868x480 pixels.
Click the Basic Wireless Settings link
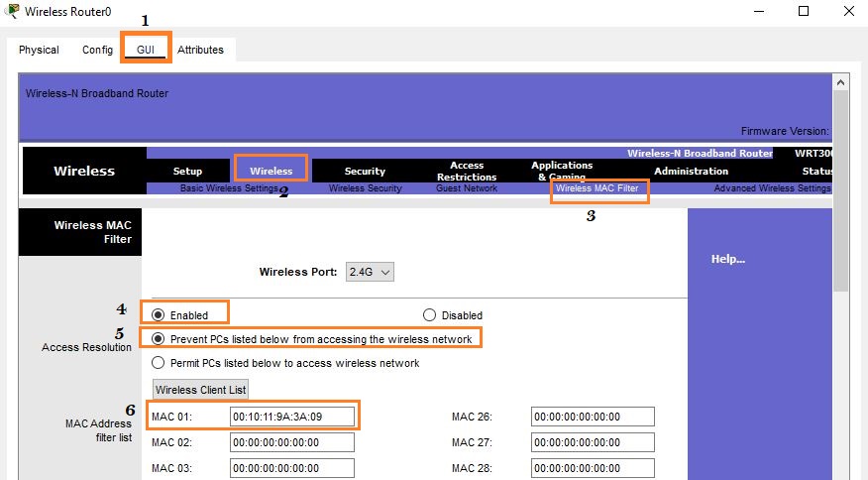pyautogui.click(x=229, y=188)
